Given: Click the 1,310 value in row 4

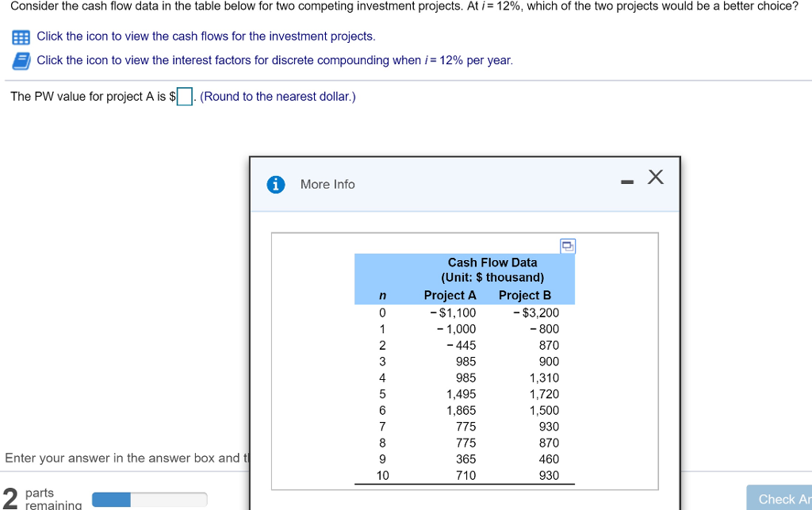Looking at the screenshot, I should tap(544, 378).
